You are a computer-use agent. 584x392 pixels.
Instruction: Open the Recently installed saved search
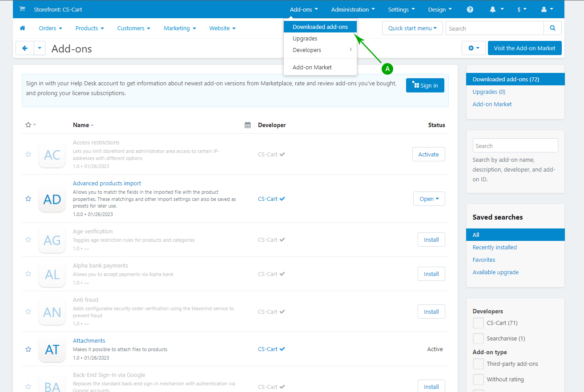[x=494, y=248]
